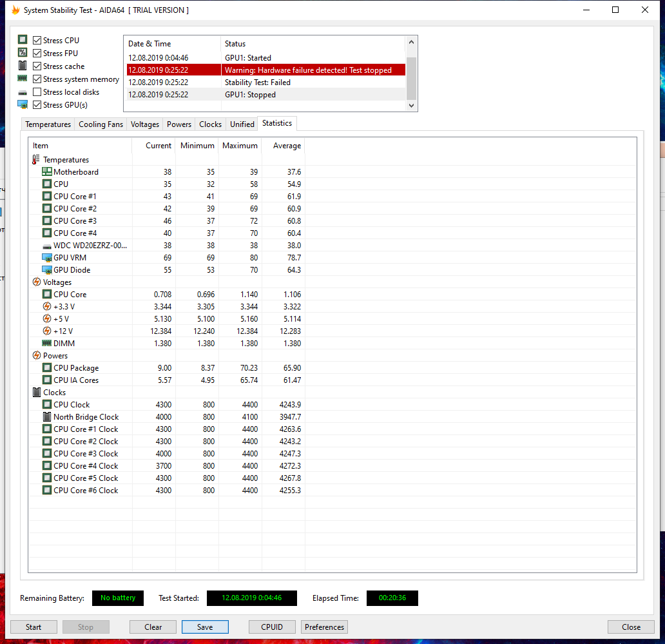Switch to the Clocks tab
Image resolution: width=665 pixels, height=644 pixels.
tap(210, 124)
